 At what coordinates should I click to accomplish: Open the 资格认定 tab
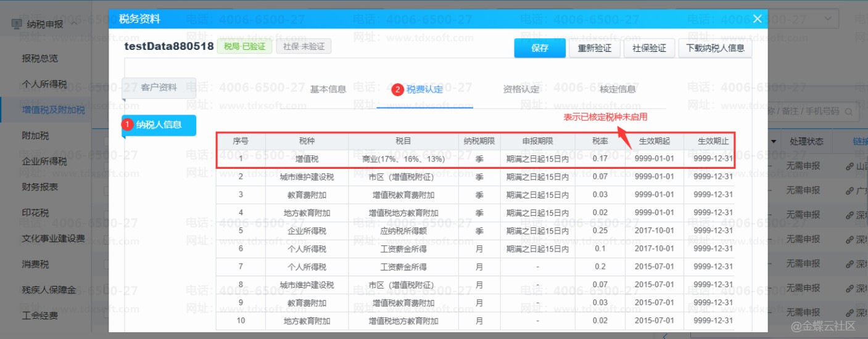pyautogui.click(x=521, y=89)
